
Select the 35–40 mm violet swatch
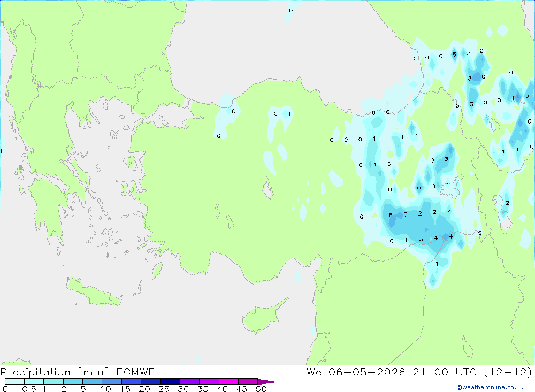point(209,381)
